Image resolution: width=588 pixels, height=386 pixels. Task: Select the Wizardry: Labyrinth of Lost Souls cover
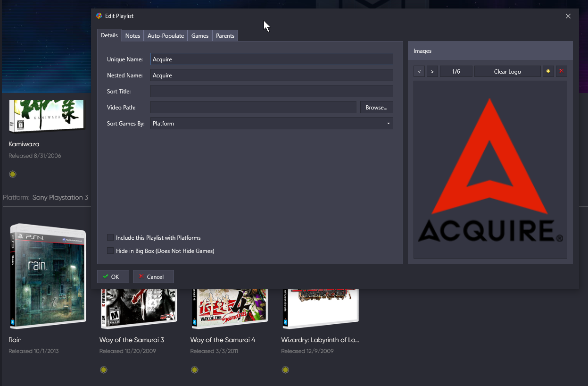321,309
